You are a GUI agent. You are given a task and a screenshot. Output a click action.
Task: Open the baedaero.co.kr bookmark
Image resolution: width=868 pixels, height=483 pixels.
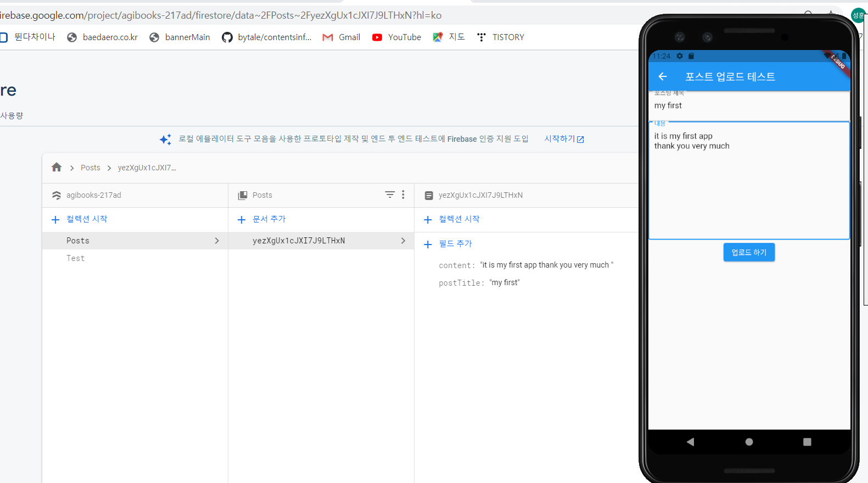point(102,37)
